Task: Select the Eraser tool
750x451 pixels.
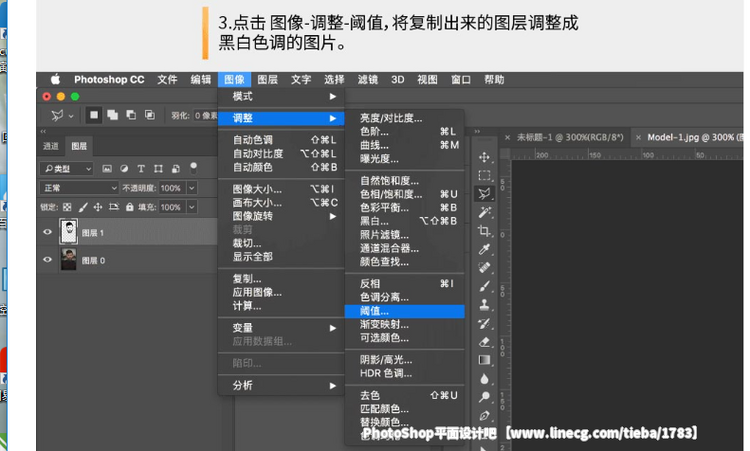Action: [484, 341]
